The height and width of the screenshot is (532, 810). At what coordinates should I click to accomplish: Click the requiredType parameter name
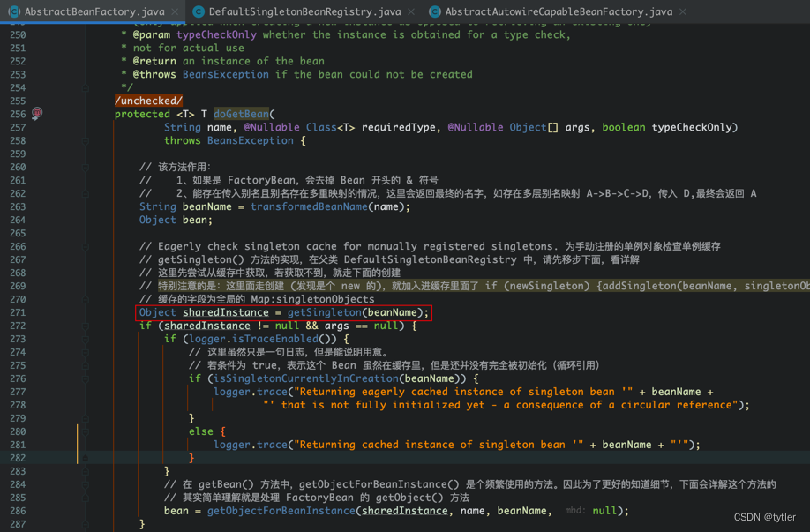click(399, 127)
